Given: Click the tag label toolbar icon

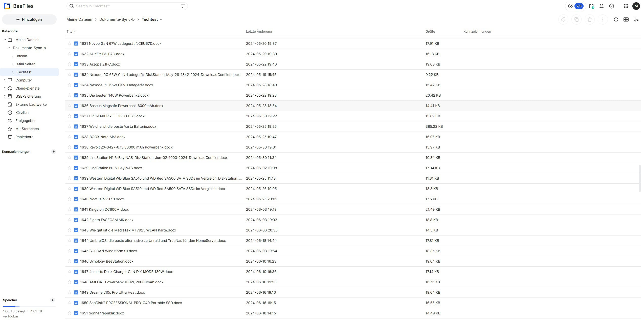Looking at the screenshot, I should click(x=563, y=19).
